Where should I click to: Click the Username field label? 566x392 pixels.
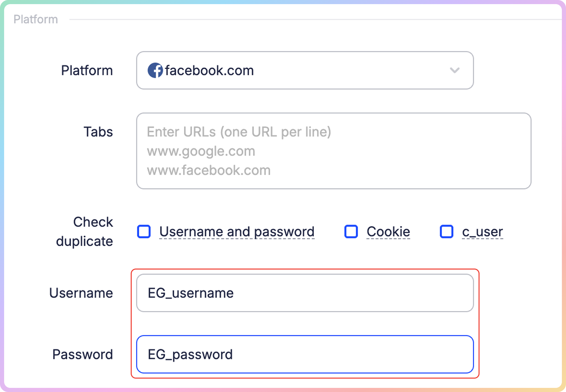(81, 293)
